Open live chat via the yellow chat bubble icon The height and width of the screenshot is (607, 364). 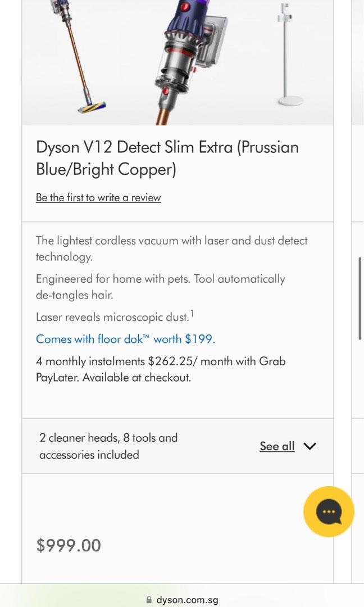point(329,511)
